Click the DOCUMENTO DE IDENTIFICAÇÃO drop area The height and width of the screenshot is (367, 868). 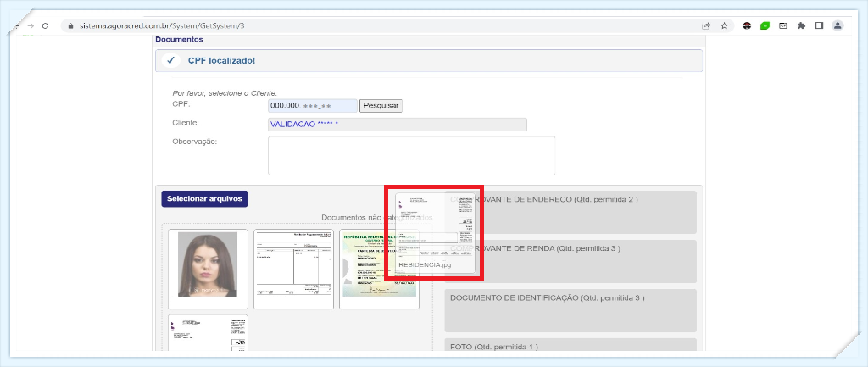click(x=570, y=310)
